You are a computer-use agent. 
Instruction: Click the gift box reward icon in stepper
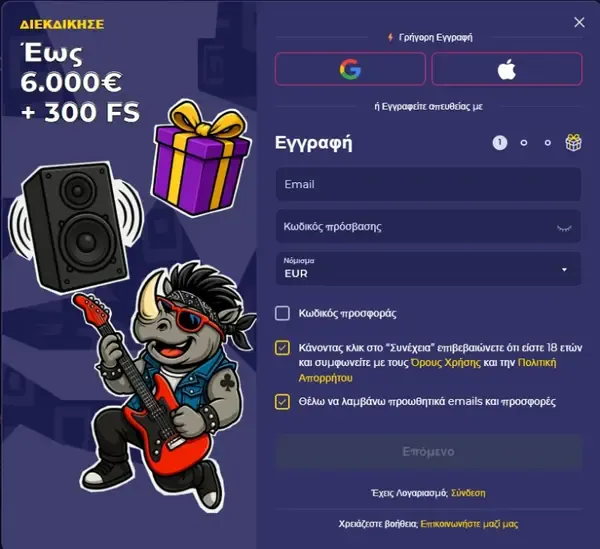(x=573, y=143)
